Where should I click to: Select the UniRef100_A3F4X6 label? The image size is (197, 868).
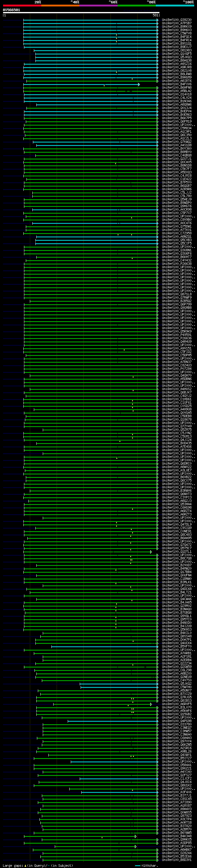tap(177, 792)
